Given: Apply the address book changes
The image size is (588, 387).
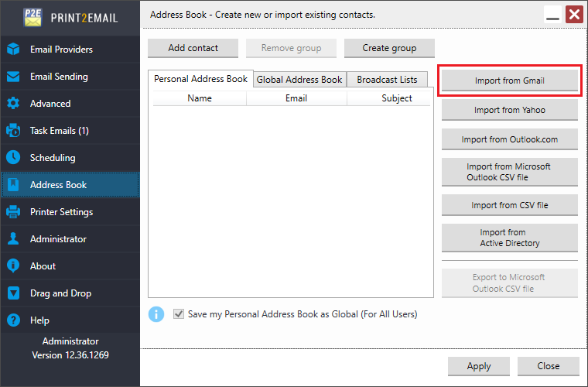Looking at the screenshot, I should point(479,366).
